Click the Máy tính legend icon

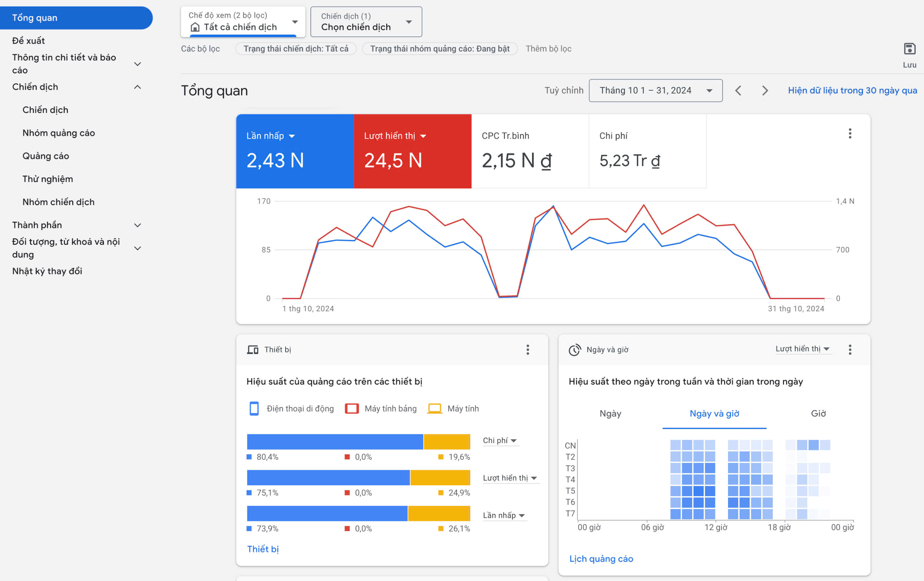[434, 409]
